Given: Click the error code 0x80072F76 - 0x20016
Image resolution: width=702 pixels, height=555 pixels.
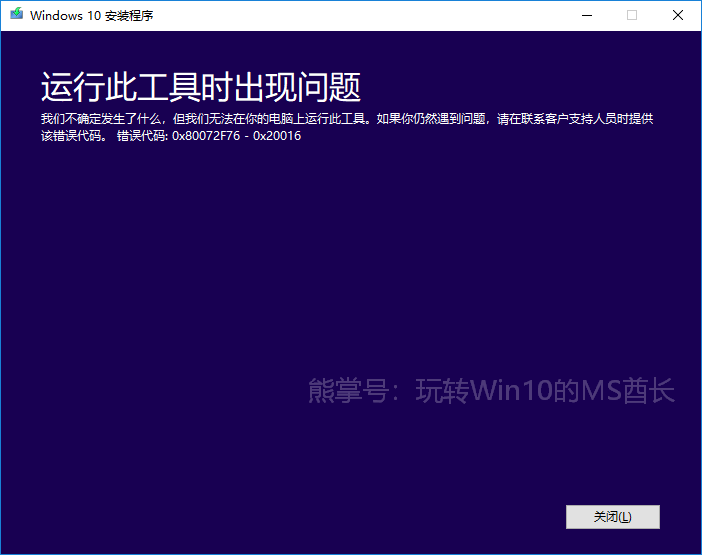Looking at the screenshot, I should 236,136.
